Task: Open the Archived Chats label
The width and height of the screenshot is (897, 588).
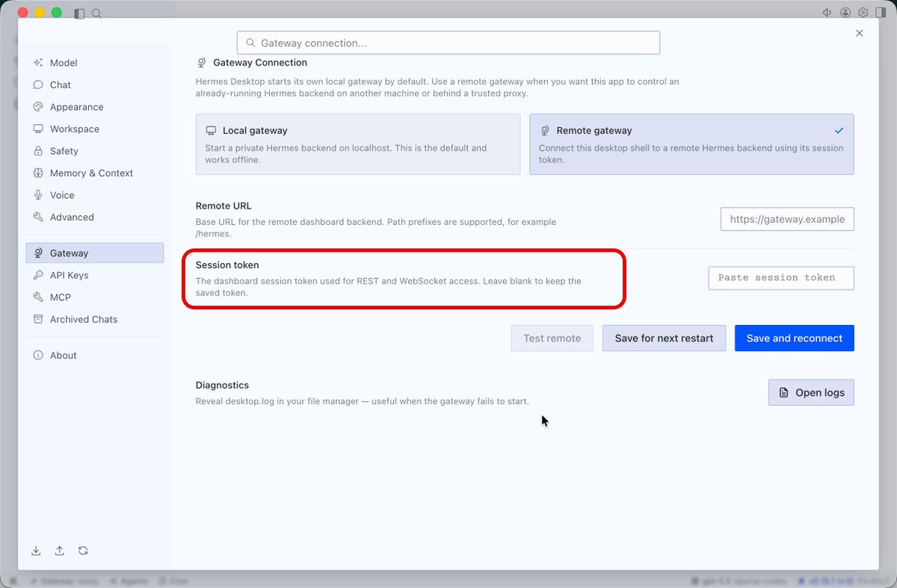Action: (84, 319)
